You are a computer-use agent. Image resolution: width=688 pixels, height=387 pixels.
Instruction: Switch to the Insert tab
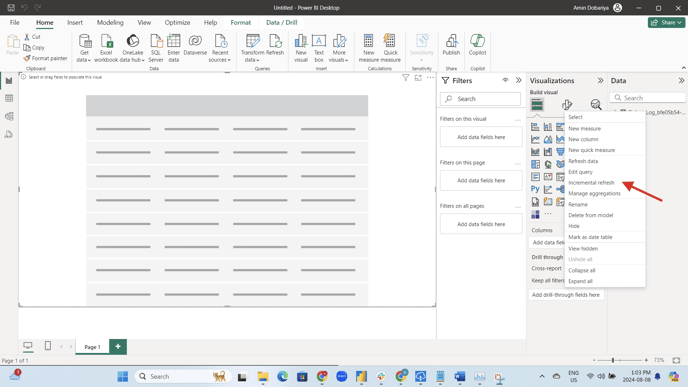click(75, 22)
